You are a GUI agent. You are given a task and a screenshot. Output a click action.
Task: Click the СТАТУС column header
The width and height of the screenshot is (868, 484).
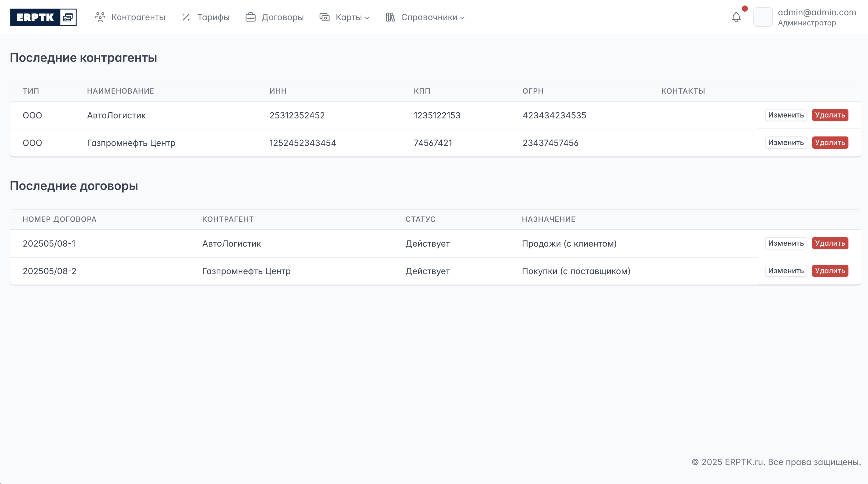pos(420,219)
